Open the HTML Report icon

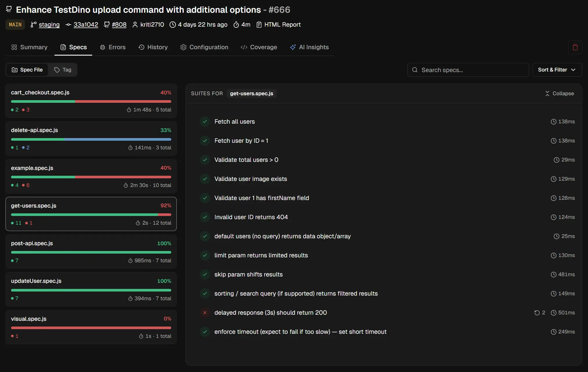coord(259,25)
